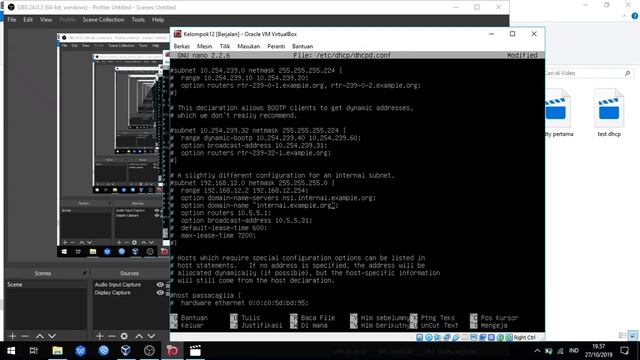
Task: Click the IND input language indicator
Action: click(574, 351)
